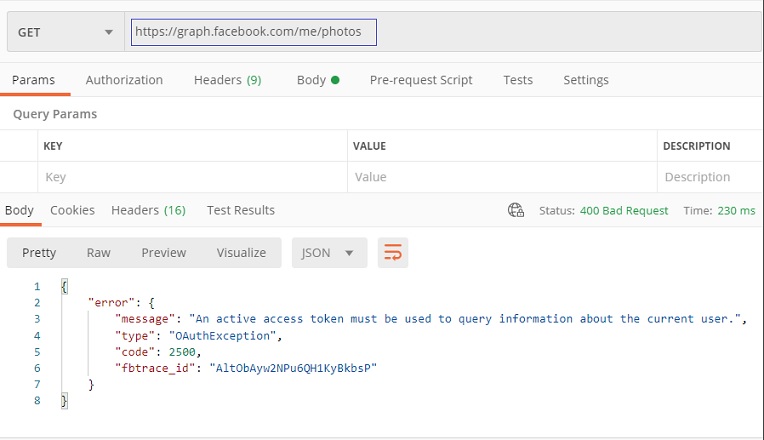Click the error message string value

pyautogui.click(x=465, y=319)
